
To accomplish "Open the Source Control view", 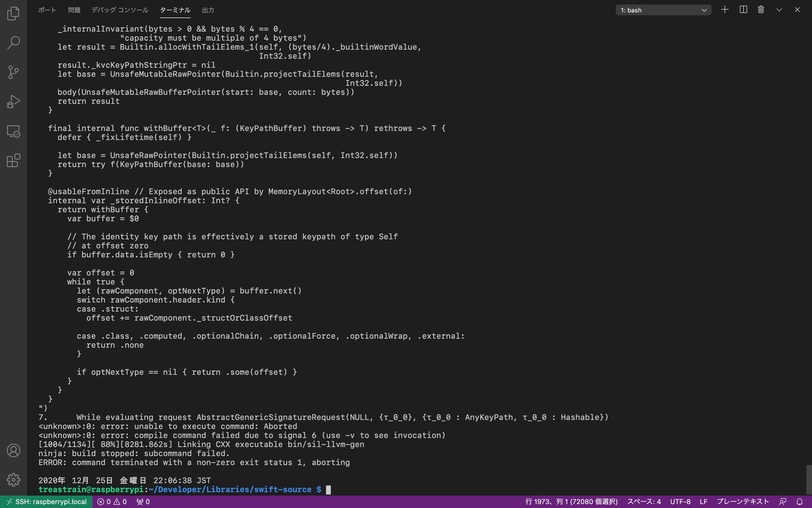I will [13, 72].
